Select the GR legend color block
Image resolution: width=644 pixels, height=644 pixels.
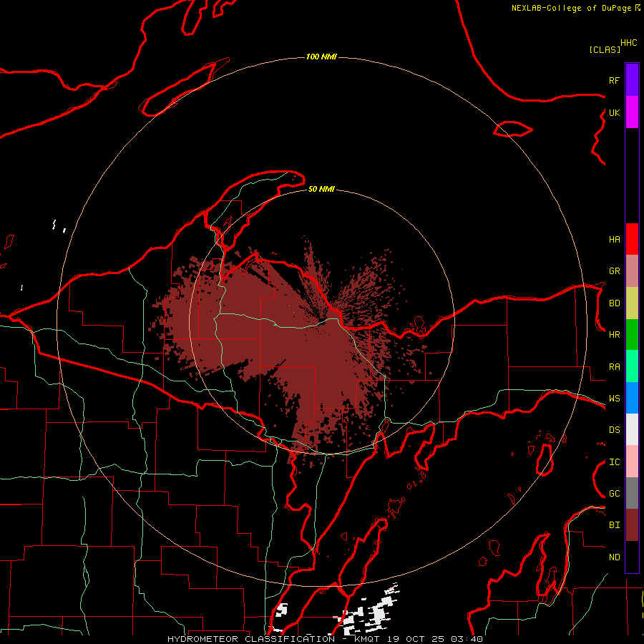632,271
